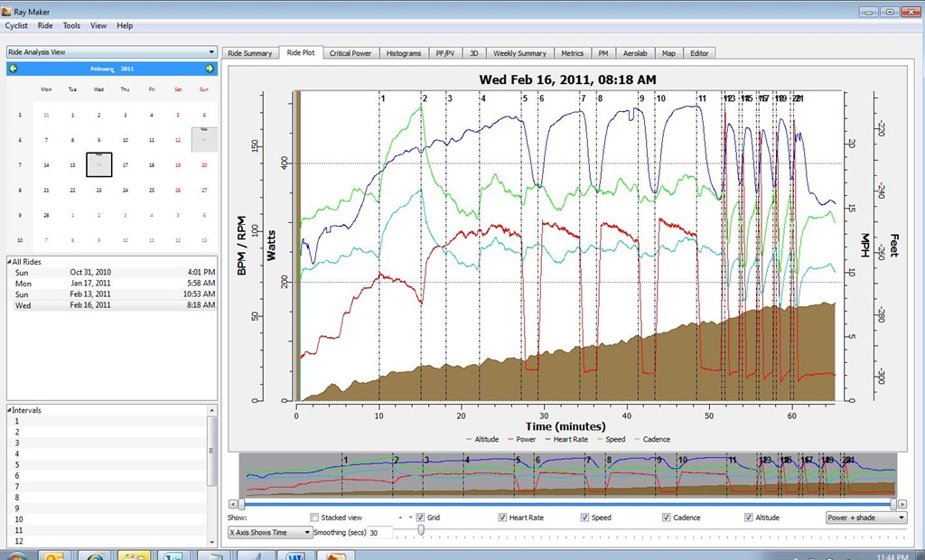Image resolution: width=925 pixels, height=560 pixels.
Task: Open the Ride Analysis View dropdown
Action: coord(111,51)
